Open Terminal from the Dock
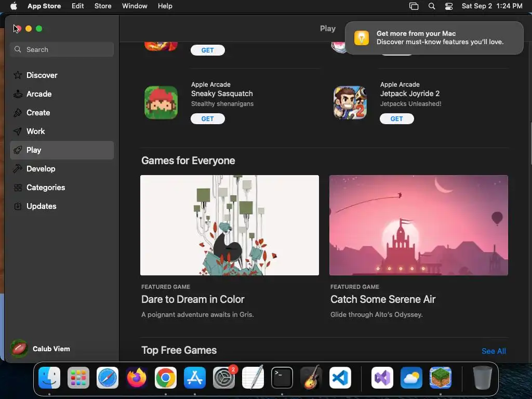The width and height of the screenshot is (532, 399). [x=282, y=378]
